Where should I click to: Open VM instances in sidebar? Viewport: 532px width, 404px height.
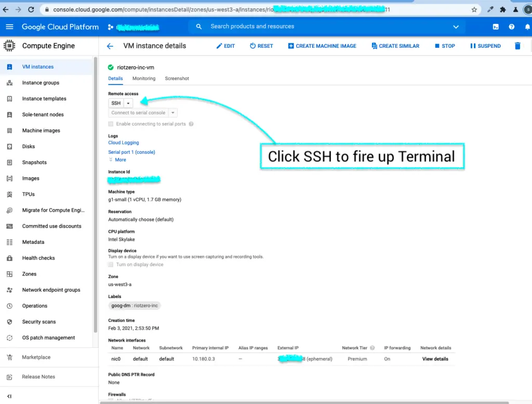tap(37, 67)
